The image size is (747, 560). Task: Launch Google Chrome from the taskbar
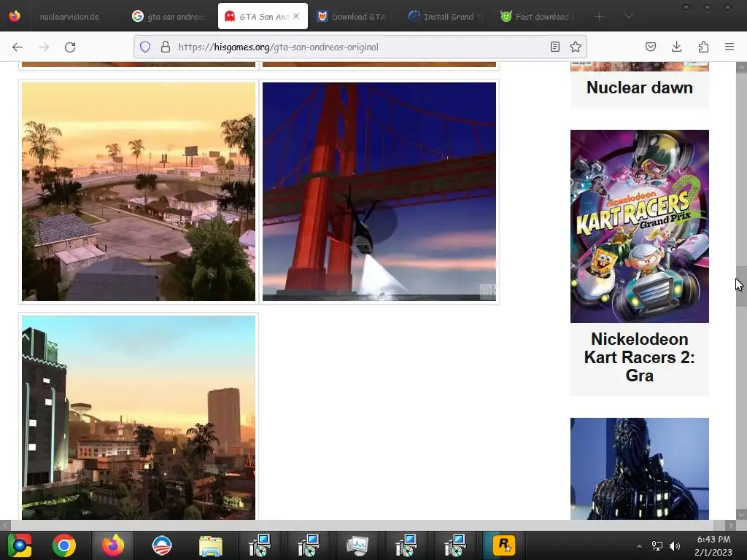tap(64, 545)
